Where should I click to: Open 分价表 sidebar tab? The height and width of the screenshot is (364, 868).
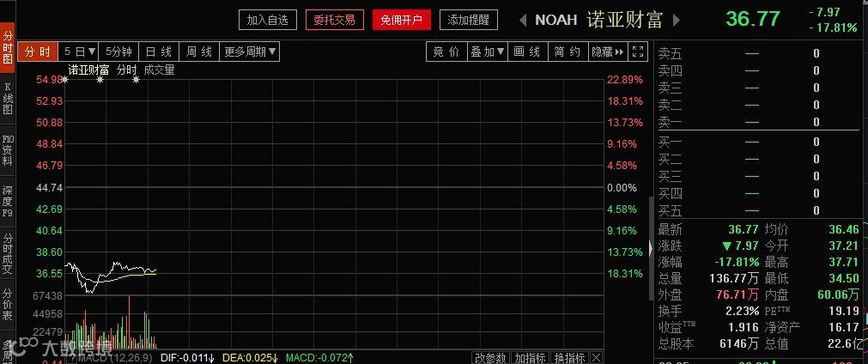pos(8,304)
